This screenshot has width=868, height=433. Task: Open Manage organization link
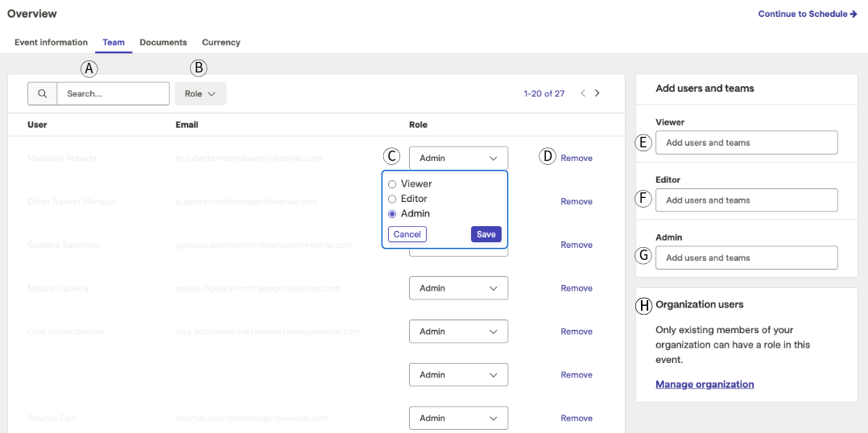click(705, 385)
